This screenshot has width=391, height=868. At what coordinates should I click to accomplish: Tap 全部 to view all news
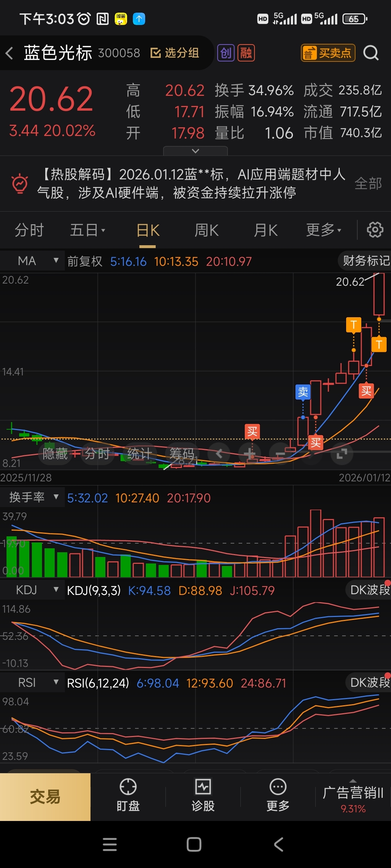tap(368, 183)
